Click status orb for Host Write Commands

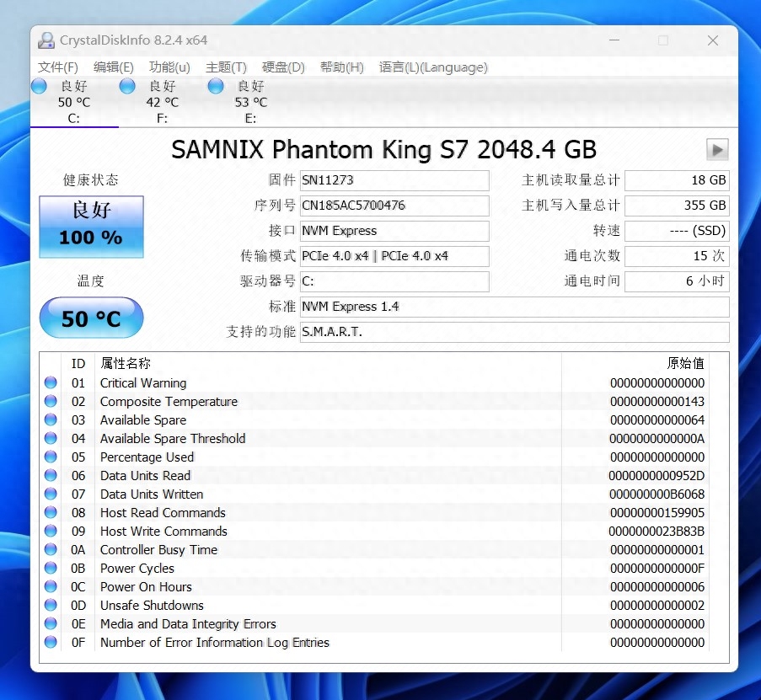pyautogui.click(x=51, y=531)
